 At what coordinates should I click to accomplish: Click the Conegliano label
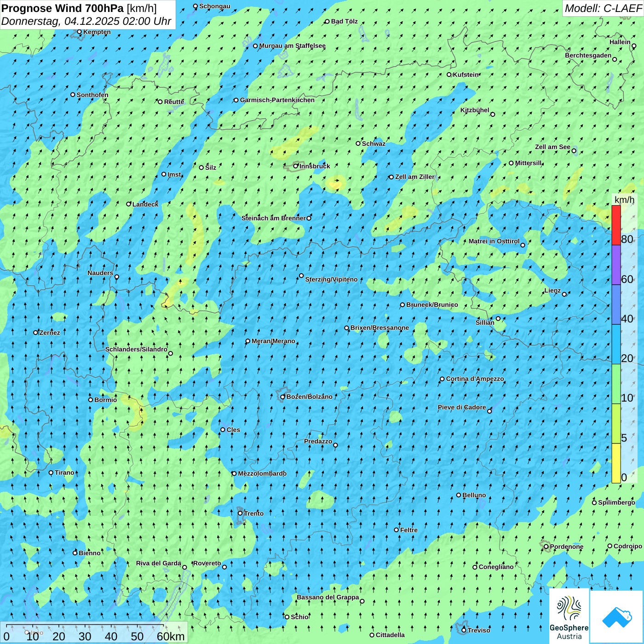496,567
